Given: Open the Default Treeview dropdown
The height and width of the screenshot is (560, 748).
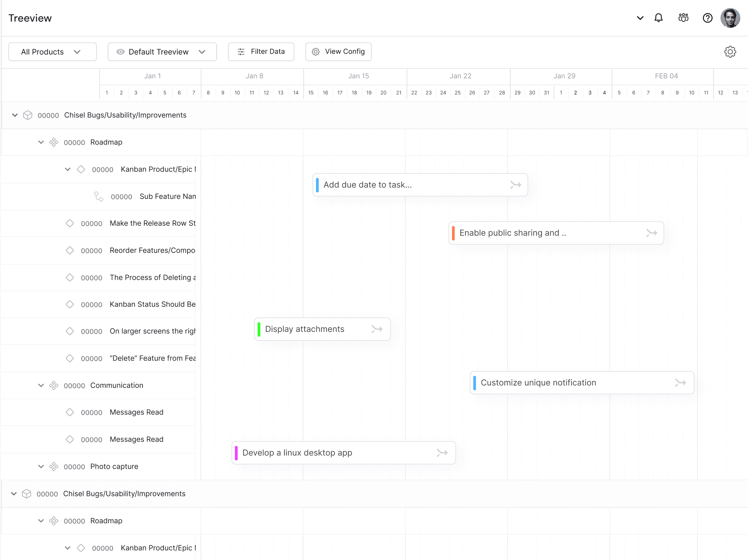Looking at the screenshot, I should pos(162,52).
